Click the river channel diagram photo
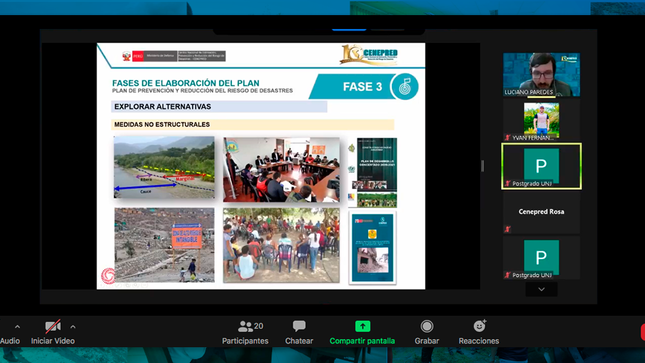The height and width of the screenshot is (363, 645). [164, 167]
